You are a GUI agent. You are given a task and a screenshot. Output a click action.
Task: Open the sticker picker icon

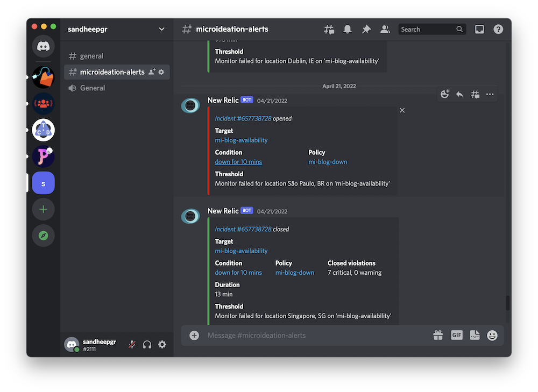475,335
